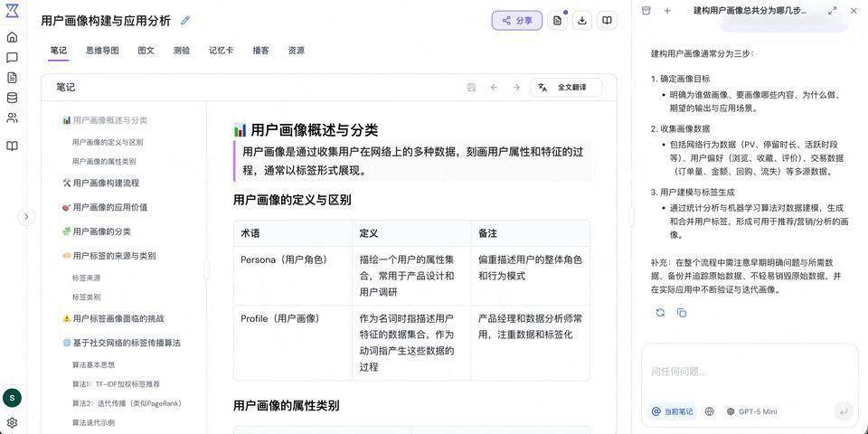Select outline item 算法1: TF-IDF加权标签推荐
The width and height of the screenshot is (868, 434).
point(117,383)
